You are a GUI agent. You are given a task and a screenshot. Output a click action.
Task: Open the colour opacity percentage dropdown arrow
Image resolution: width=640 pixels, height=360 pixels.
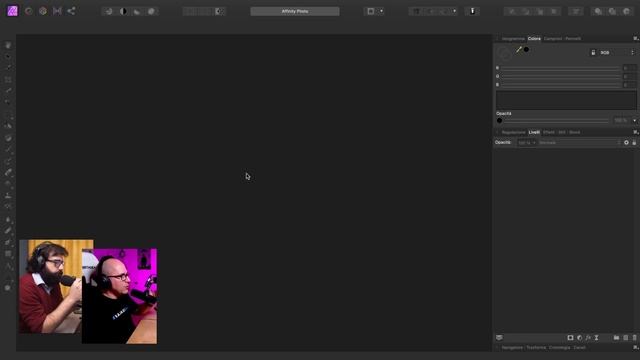click(634, 121)
